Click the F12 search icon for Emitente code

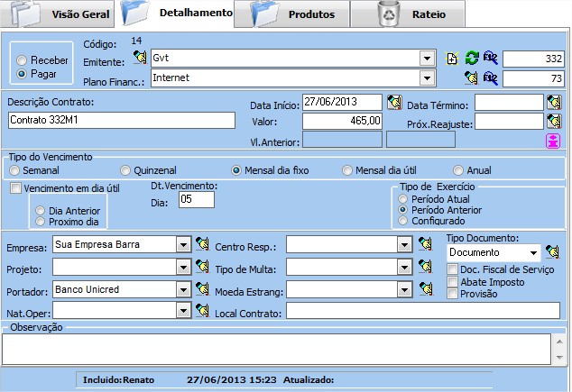click(x=489, y=59)
